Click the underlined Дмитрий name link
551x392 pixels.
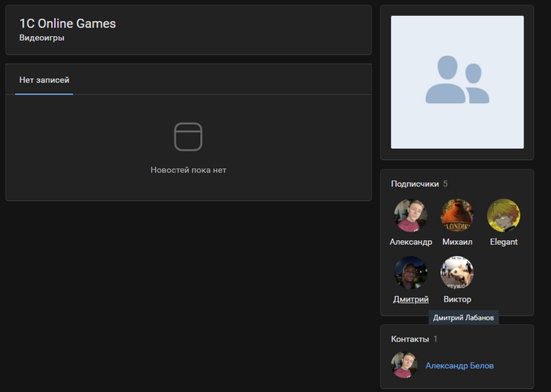click(410, 299)
